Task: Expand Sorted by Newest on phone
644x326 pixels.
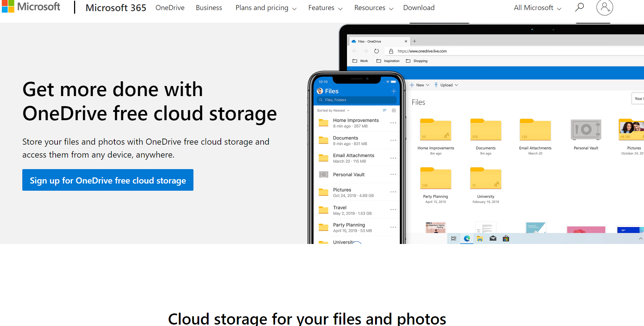Action: pyautogui.click(x=333, y=110)
